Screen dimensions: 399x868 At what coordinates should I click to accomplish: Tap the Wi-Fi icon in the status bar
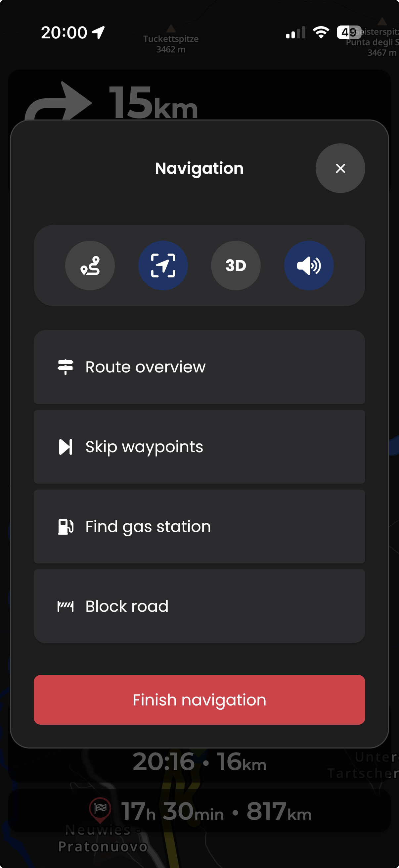tap(321, 32)
